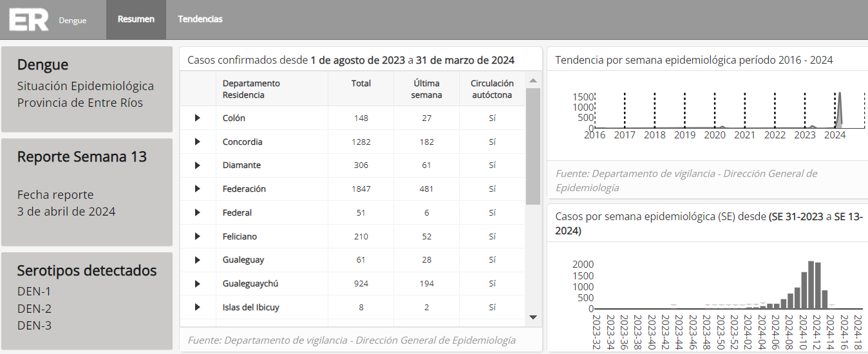Expand the Gualeguay department row
Screen dimensions: 868x354
coord(198,260)
